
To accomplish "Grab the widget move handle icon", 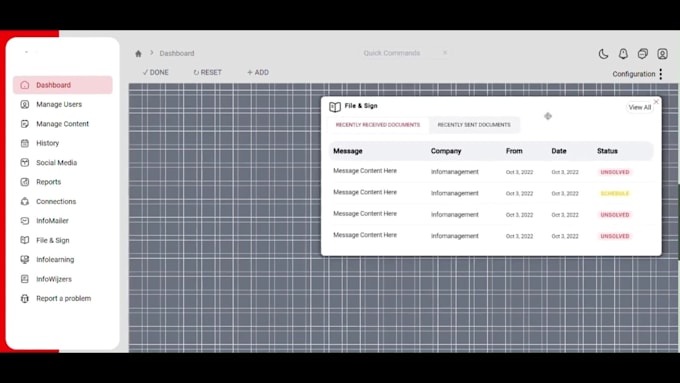I will 548,116.
